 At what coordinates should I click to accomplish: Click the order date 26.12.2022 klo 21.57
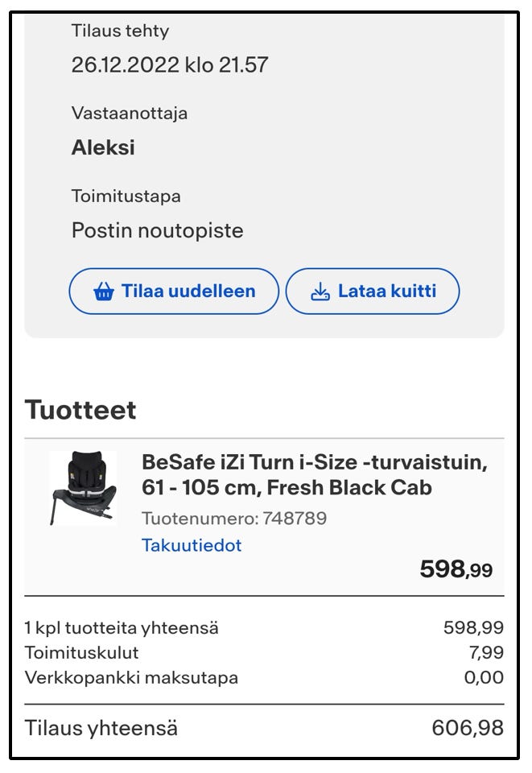170,65
